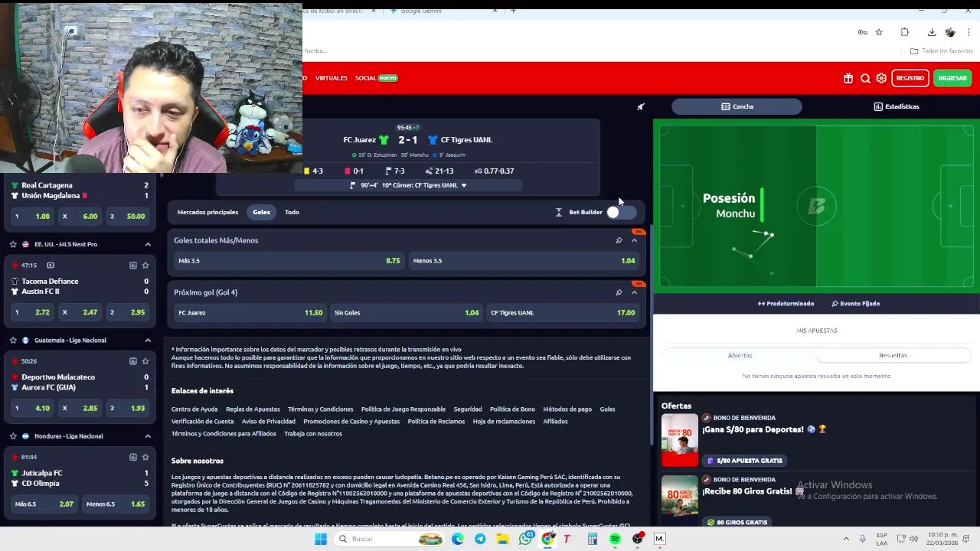Pin the Próximo gol (Gol 4) market
This screenshot has width=980, height=551.
(x=619, y=292)
